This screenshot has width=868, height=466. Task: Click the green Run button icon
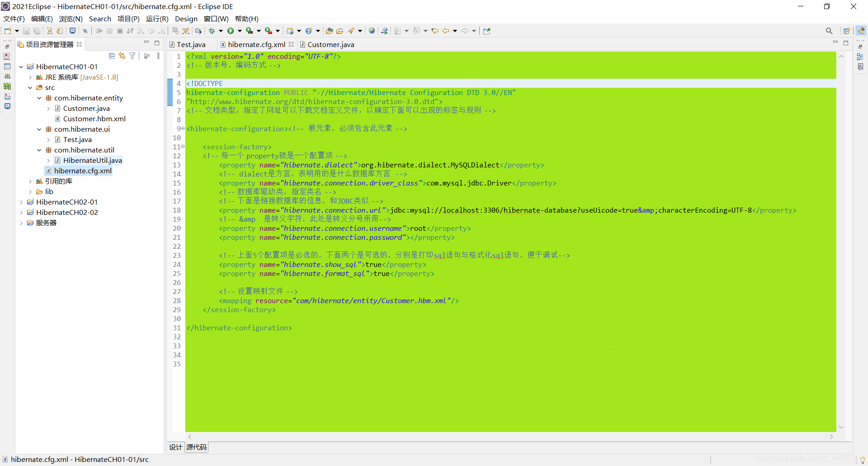231,31
